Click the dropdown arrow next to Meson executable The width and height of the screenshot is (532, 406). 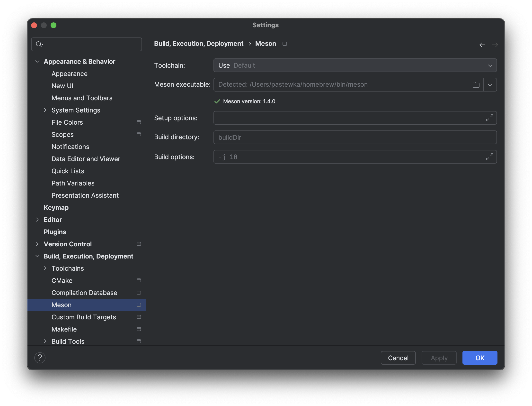[x=490, y=84]
